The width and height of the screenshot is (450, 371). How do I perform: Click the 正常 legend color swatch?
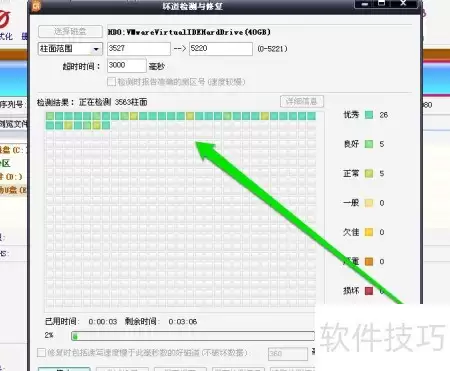click(x=369, y=173)
